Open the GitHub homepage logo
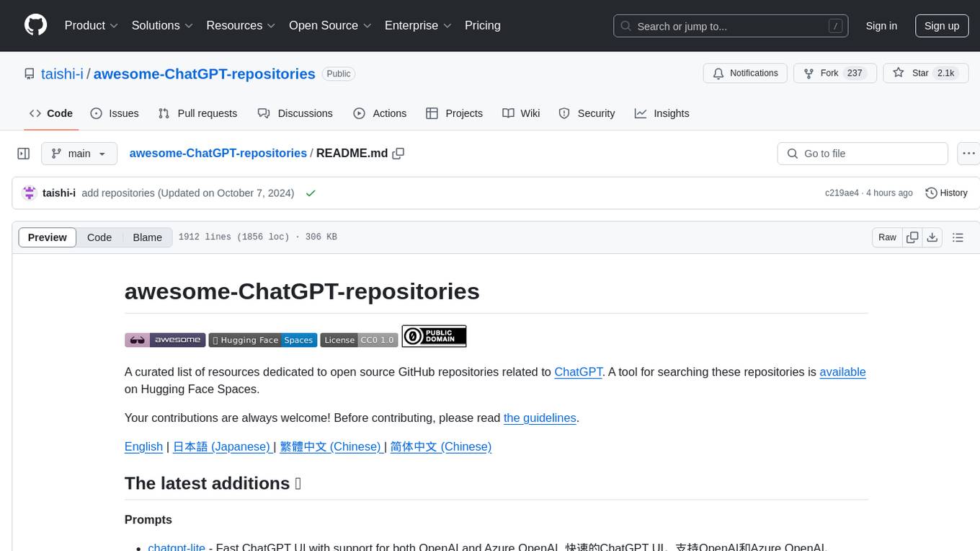The height and width of the screenshot is (551, 980). pyautogui.click(x=35, y=25)
